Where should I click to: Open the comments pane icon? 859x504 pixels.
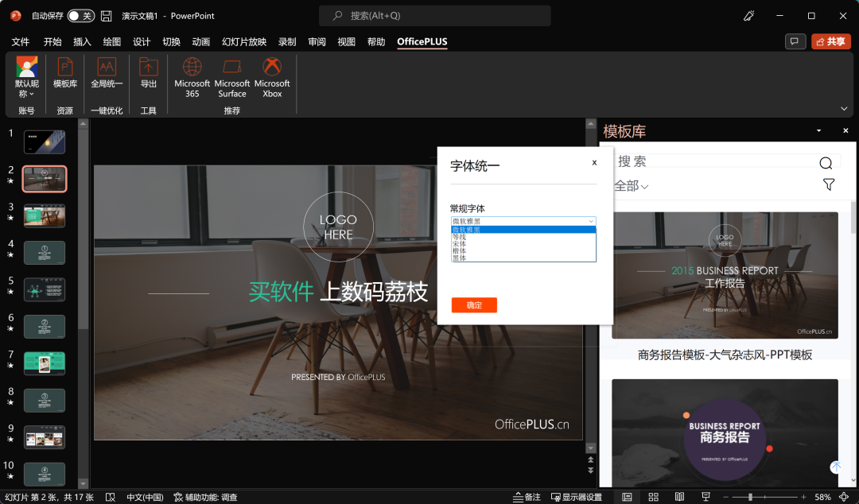795,41
